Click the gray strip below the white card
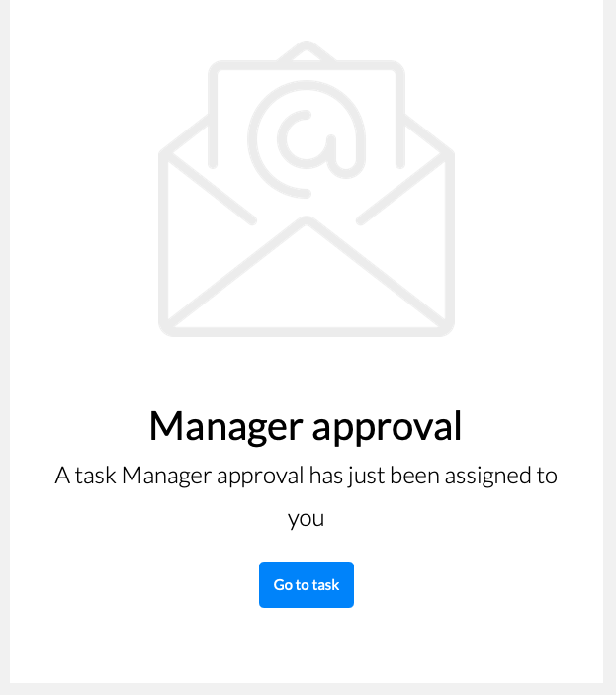This screenshot has height=695, width=616. 308,689
